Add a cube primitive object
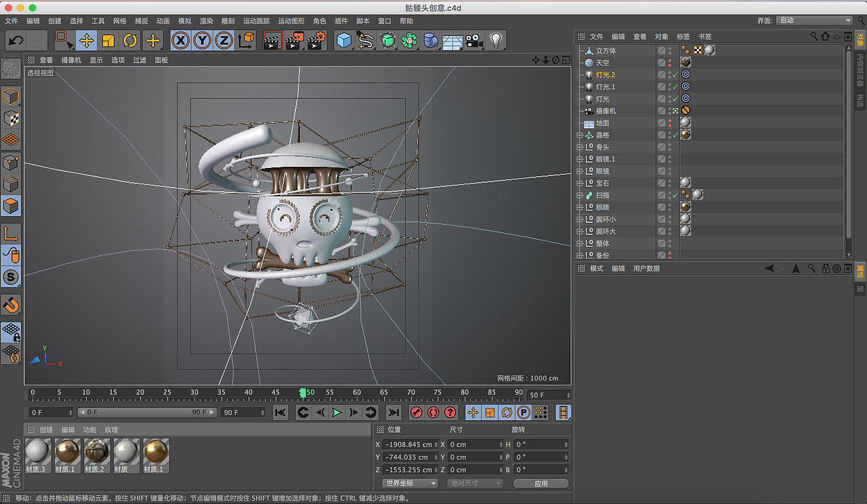Image resolution: width=867 pixels, height=504 pixels. click(344, 41)
